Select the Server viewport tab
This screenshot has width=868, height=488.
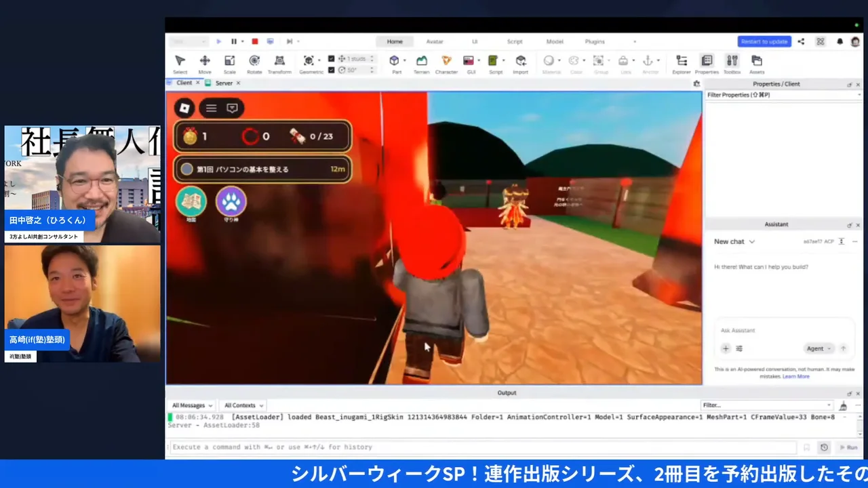tap(224, 83)
